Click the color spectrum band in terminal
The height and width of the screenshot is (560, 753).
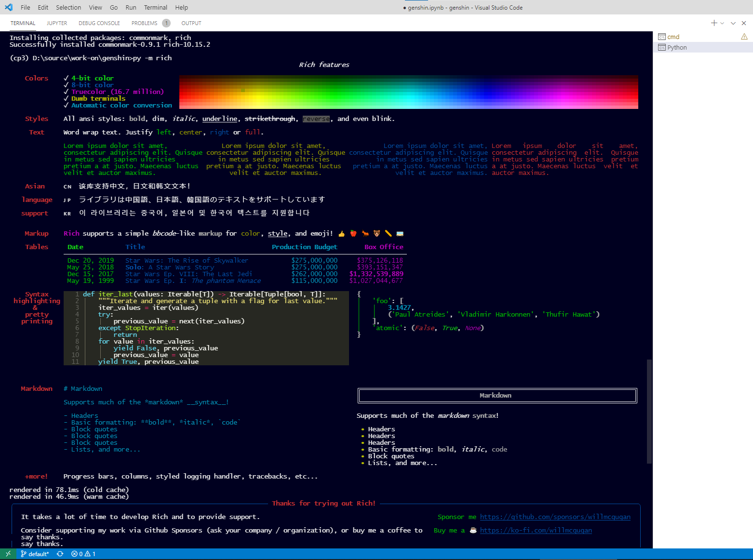tap(409, 92)
